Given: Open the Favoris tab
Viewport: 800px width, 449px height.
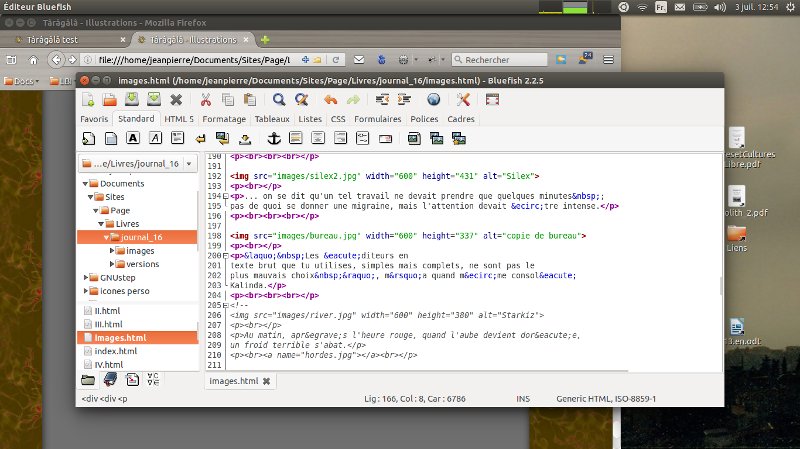Looking at the screenshot, I should [x=94, y=119].
